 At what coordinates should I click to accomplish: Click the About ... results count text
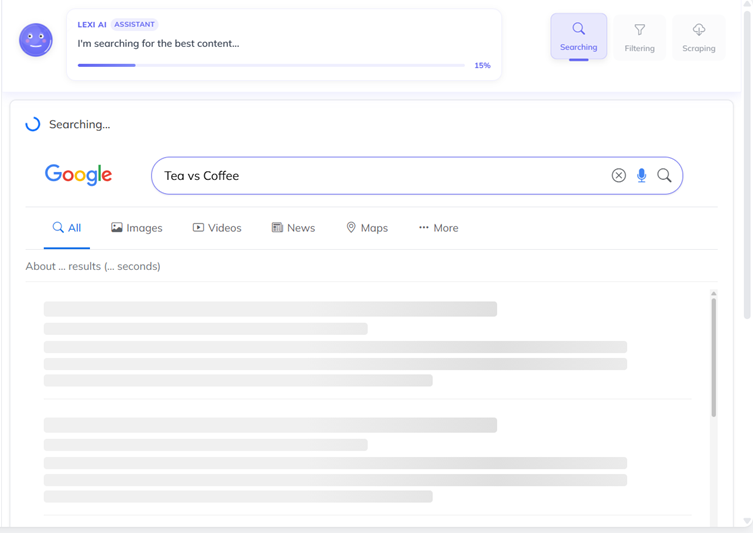pyautogui.click(x=93, y=266)
